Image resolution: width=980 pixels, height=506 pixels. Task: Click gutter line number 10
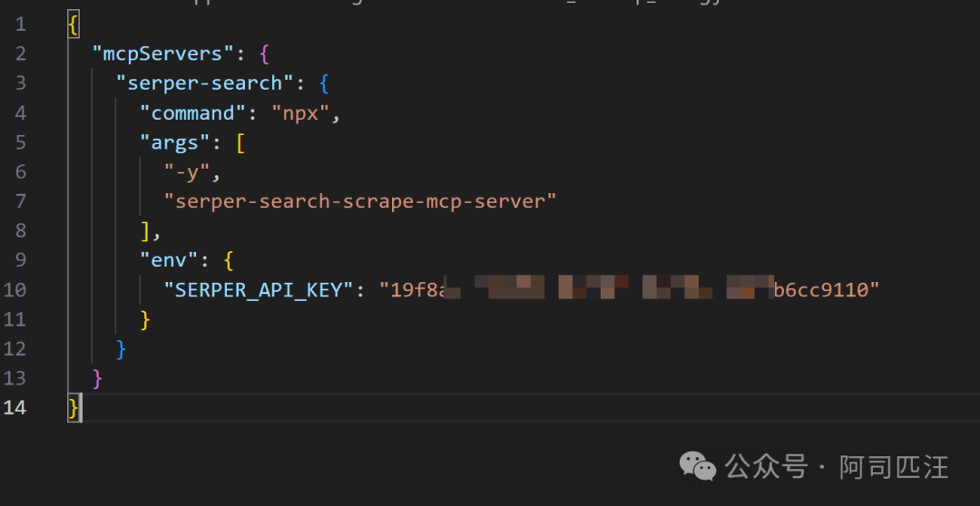point(15,290)
